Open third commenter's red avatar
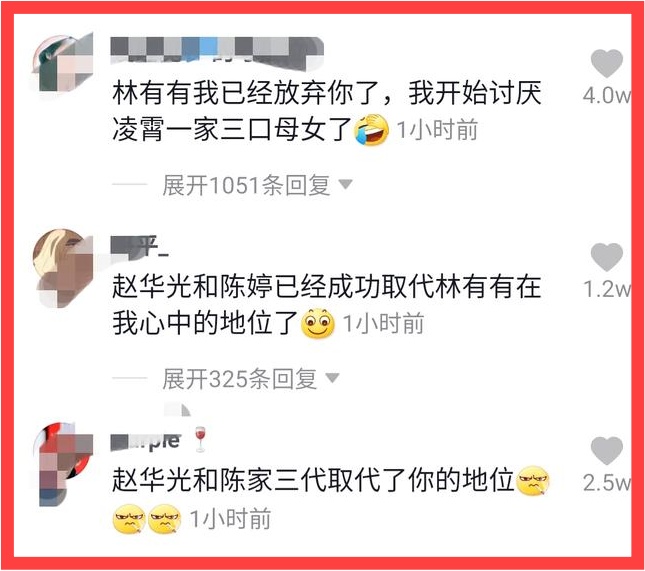 [x=65, y=464]
